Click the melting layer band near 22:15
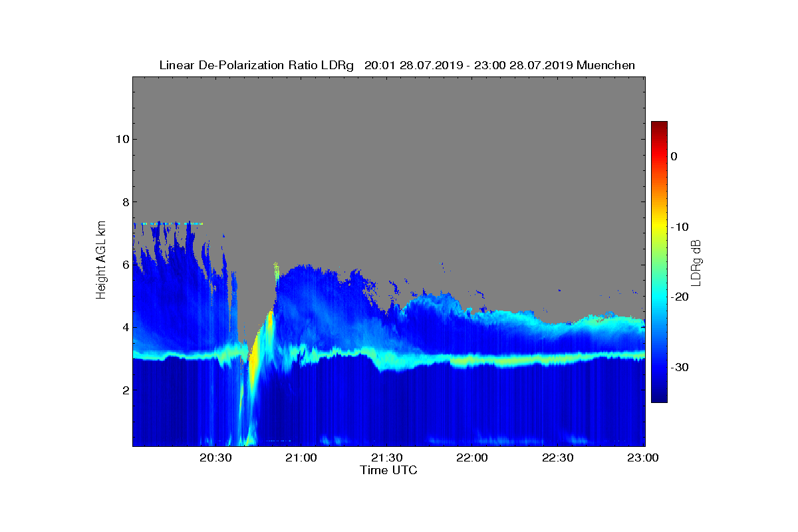The image size is (798, 532). tap(515, 361)
